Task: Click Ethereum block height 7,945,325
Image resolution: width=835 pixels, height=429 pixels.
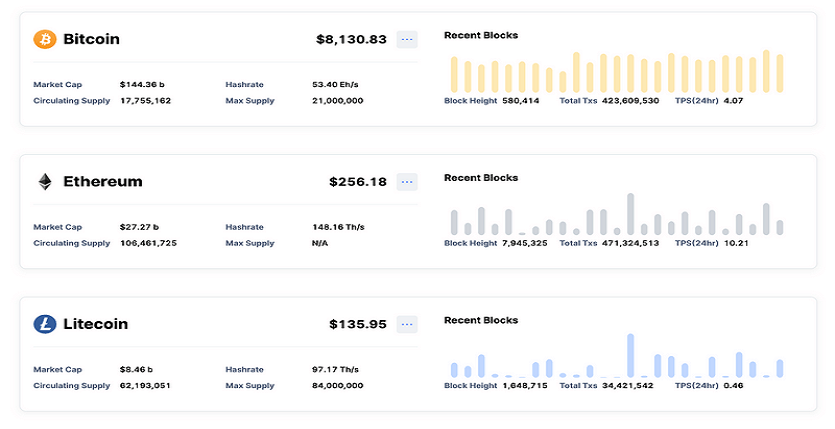Action: tap(525, 243)
